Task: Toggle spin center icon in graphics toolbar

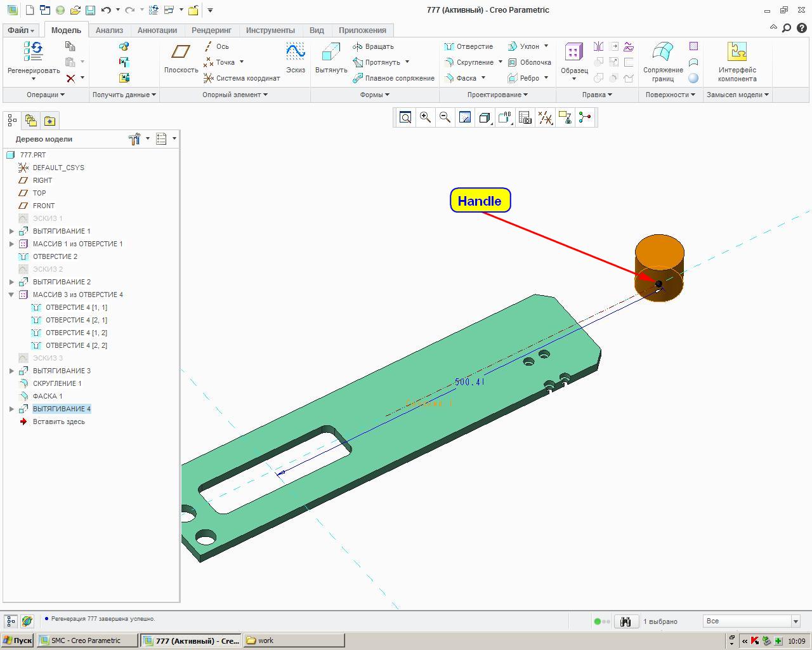Action: point(585,117)
